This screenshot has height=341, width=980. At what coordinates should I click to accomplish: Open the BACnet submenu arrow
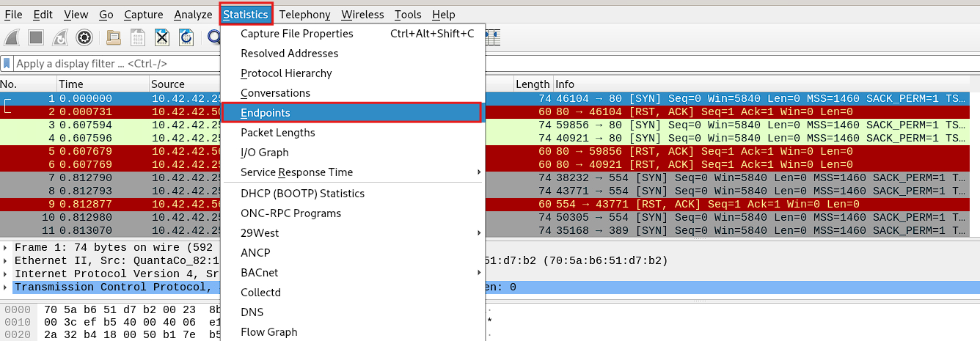click(x=479, y=273)
